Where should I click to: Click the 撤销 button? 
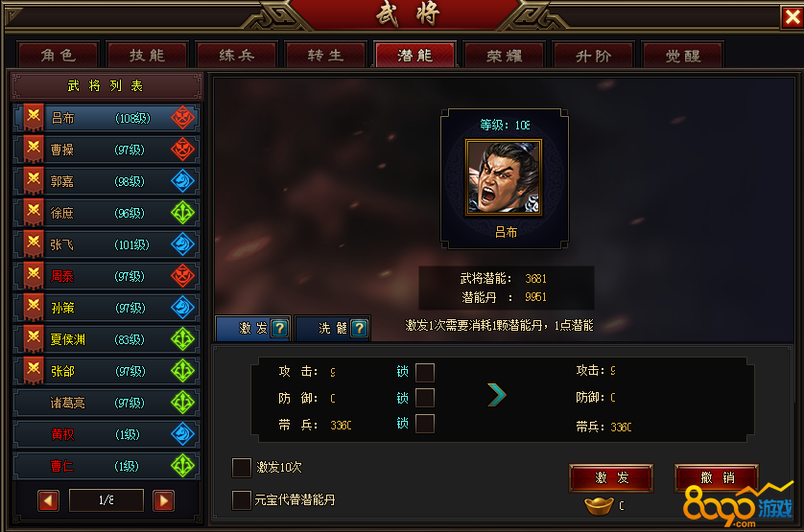click(717, 477)
